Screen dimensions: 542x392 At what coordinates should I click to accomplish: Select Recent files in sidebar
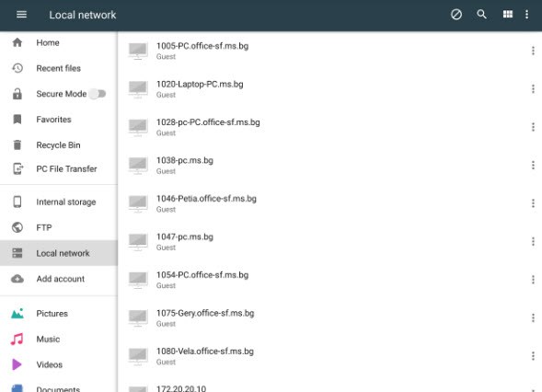click(59, 68)
